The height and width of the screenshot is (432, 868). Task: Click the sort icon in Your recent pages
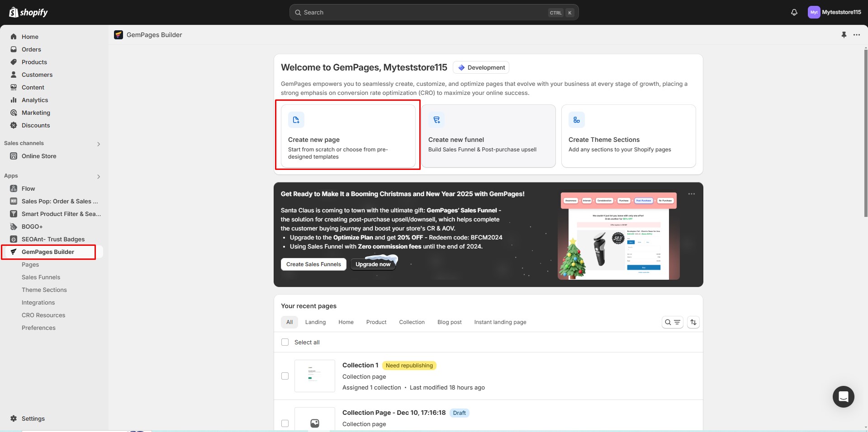coord(693,322)
